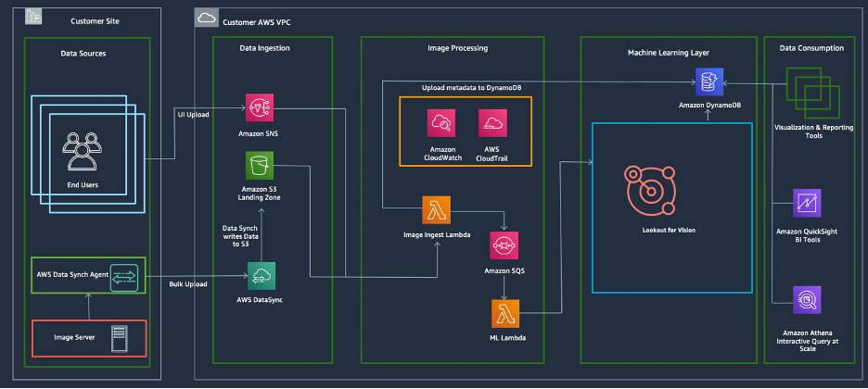
Task: Click the 'Image Processing' heading
Action: point(458,48)
